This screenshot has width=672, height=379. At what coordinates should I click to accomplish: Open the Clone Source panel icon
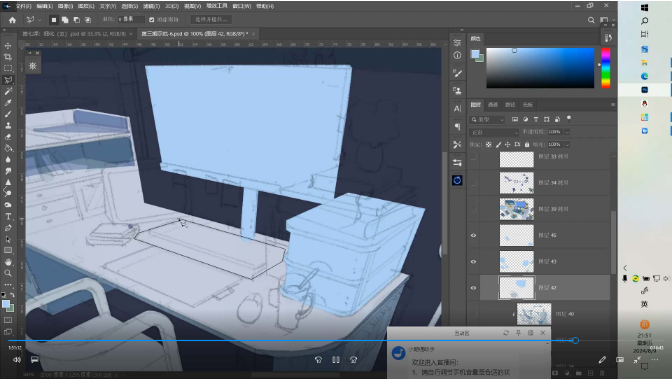click(x=457, y=90)
